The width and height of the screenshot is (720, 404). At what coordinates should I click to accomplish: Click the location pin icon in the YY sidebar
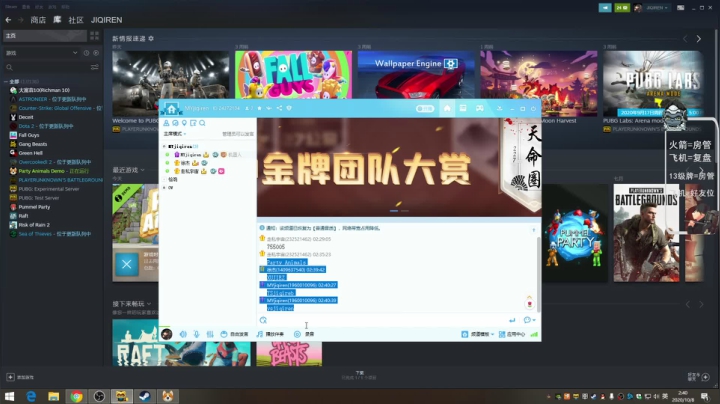pos(184,123)
